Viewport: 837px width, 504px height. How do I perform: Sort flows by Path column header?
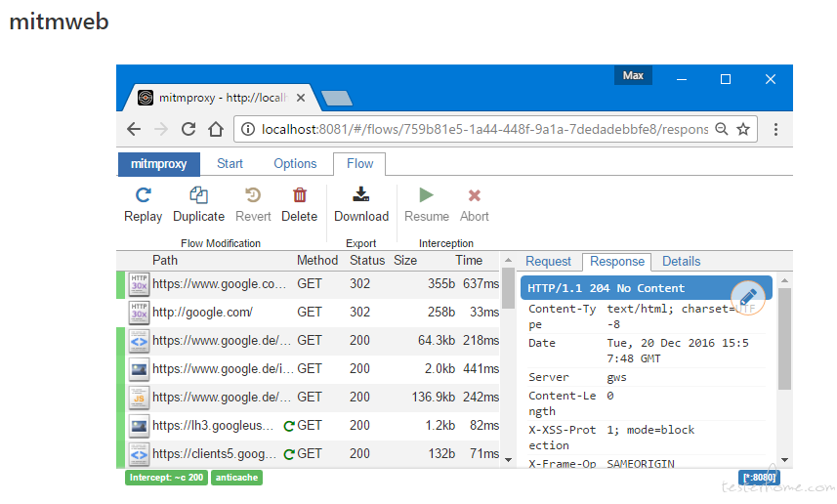(164, 260)
